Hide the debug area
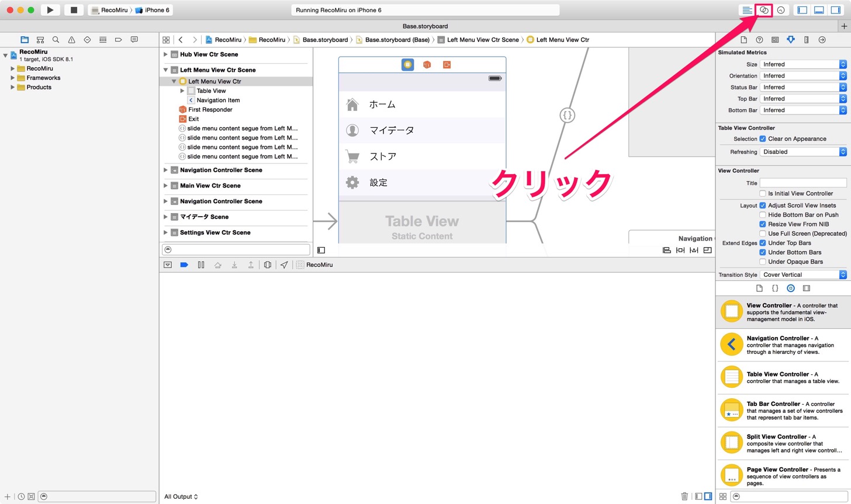851x504 pixels. coord(168,265)
